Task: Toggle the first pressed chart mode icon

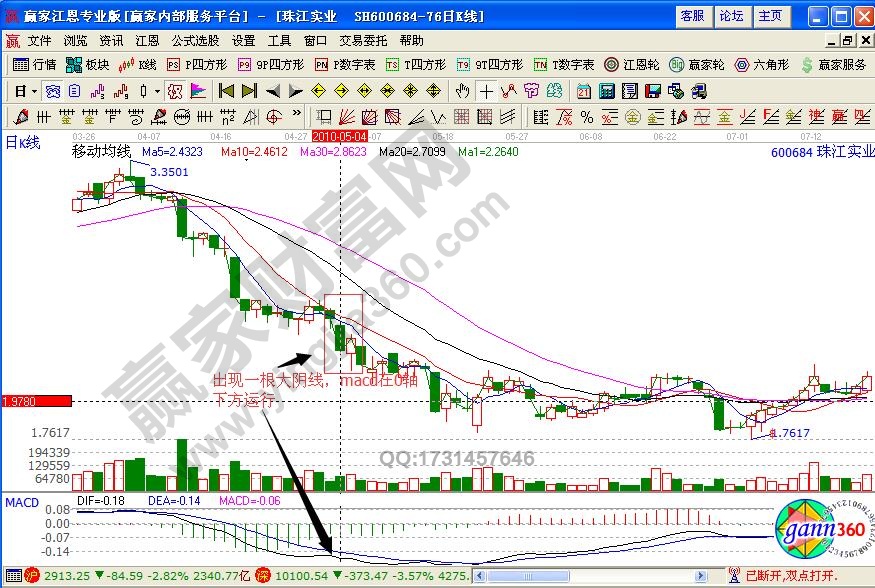Action: pos(52,90)
